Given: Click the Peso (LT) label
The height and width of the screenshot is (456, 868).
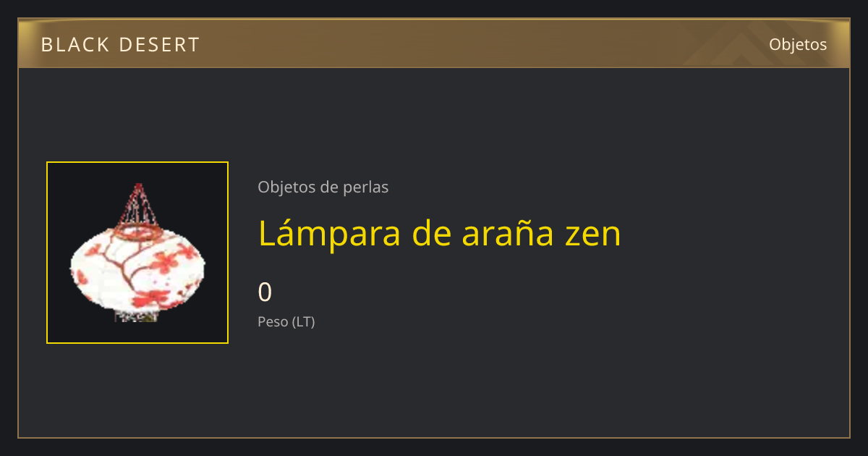Looking at the screenshot, I should [286, 322].
